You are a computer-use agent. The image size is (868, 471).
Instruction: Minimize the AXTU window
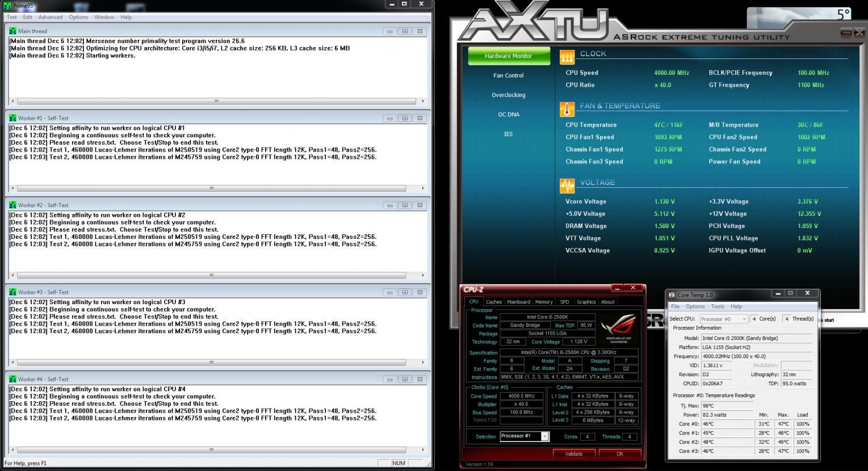pos(846,33)
